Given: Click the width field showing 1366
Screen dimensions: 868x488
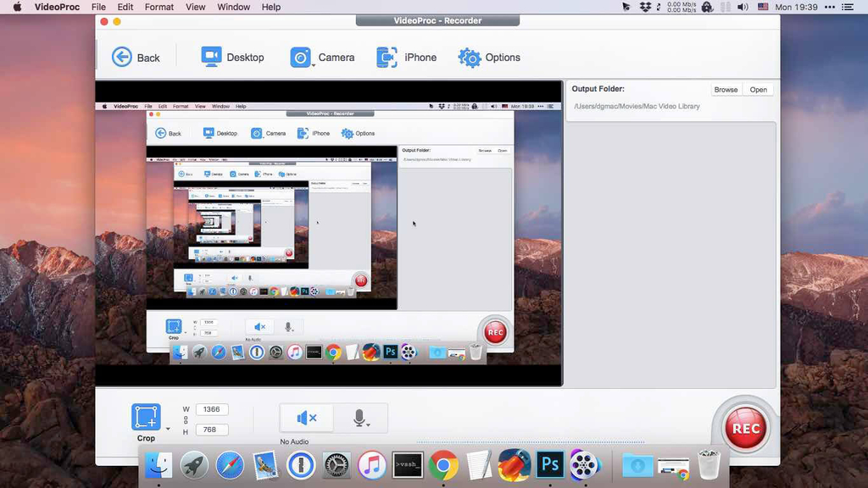Looking at the screenshot, I should 212,409.
